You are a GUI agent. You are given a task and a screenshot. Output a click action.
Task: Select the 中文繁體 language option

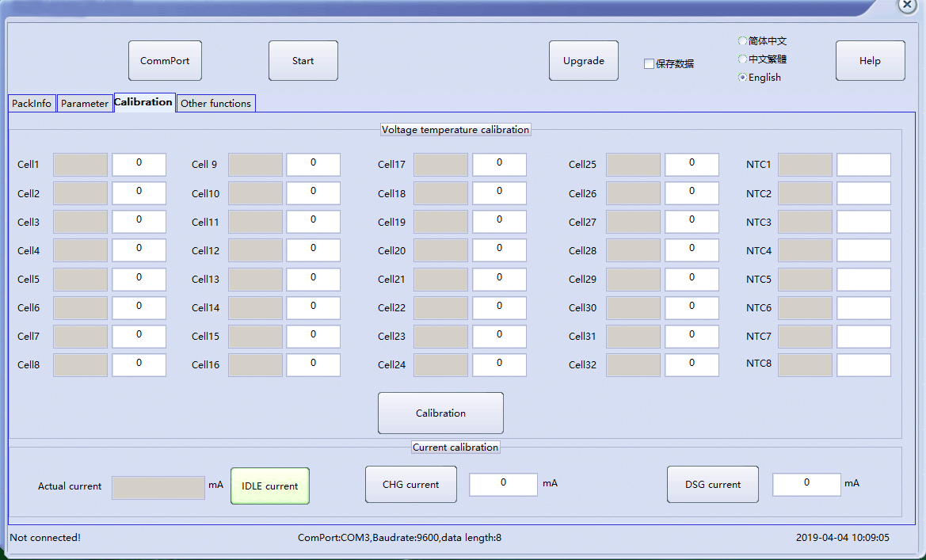point(742,59)
